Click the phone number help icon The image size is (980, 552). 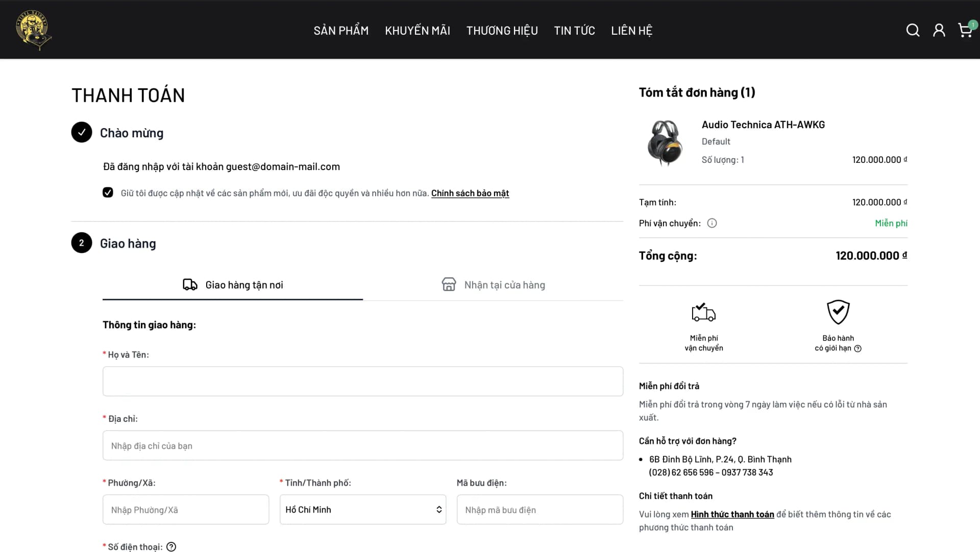pos(171,547)
